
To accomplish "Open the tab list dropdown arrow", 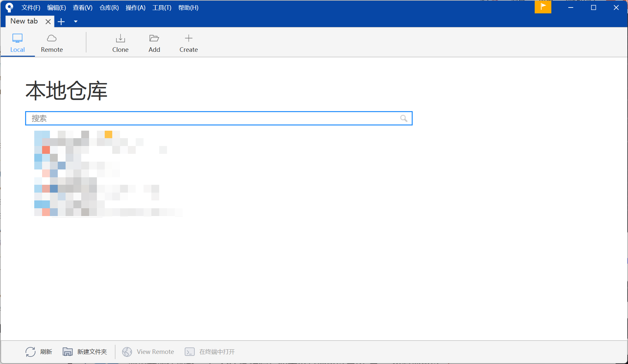I will (76, 22).
